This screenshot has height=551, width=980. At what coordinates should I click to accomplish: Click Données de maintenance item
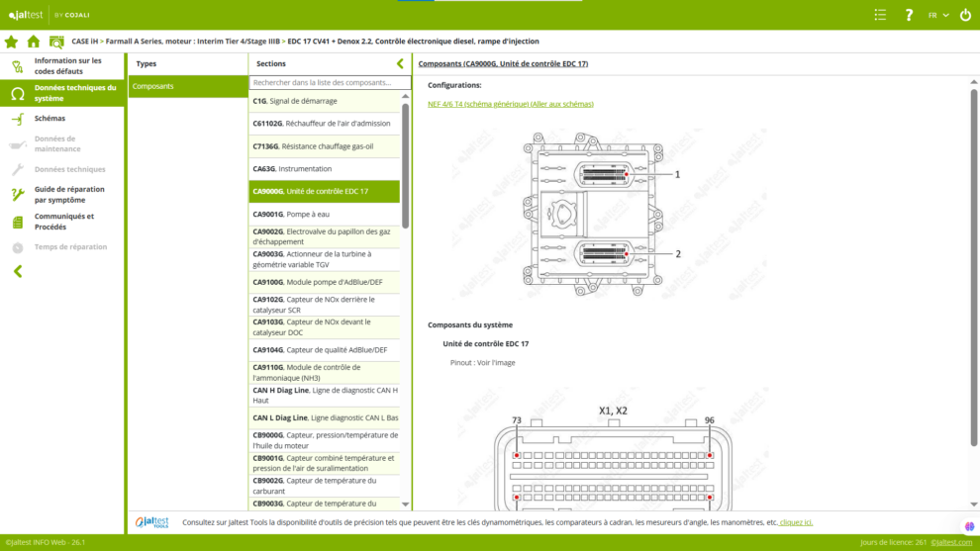[x=62, y=143]
